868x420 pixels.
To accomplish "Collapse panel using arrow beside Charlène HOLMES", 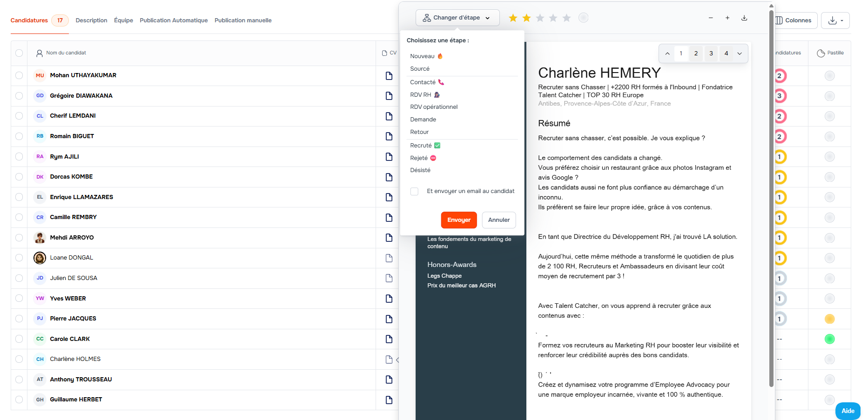I will coord(397,360).
